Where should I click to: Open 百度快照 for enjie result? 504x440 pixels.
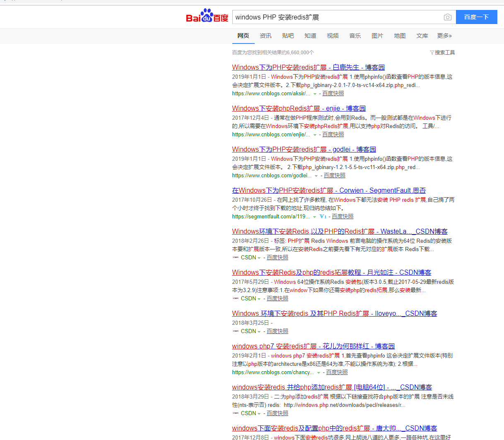pyautogui.click(x=333, y=135)
